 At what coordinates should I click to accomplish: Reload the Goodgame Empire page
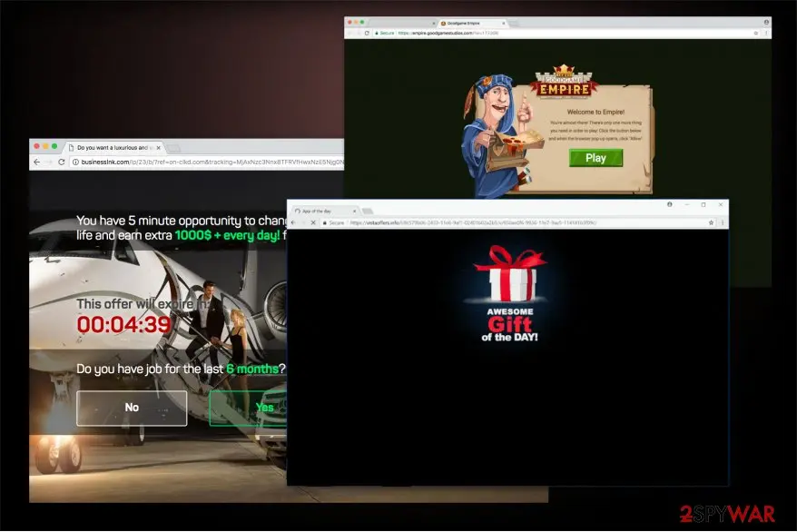[x=367, y=33]
